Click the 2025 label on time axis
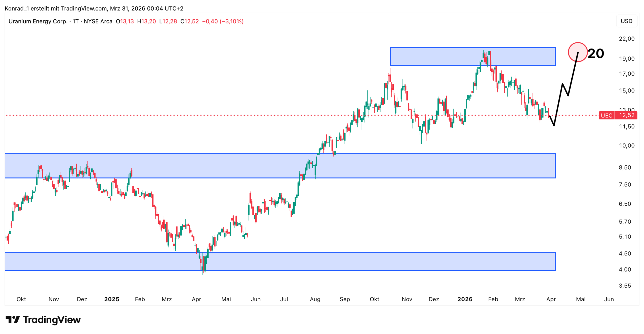 click(111, 299)
